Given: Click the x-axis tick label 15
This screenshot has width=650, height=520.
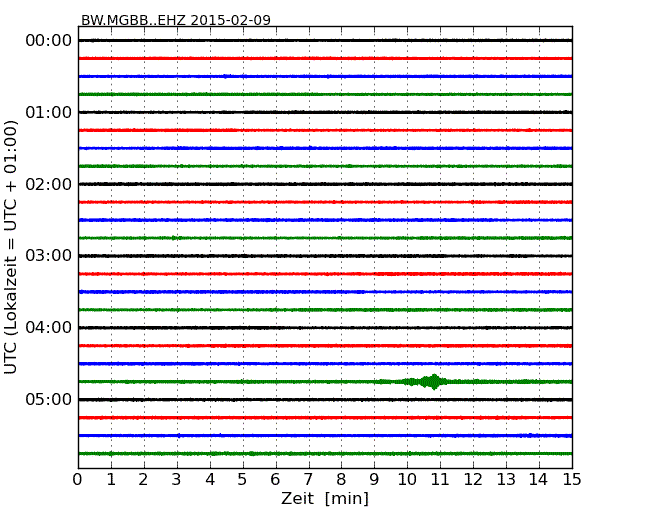Looking at the screenshot, I should point(572,480).
